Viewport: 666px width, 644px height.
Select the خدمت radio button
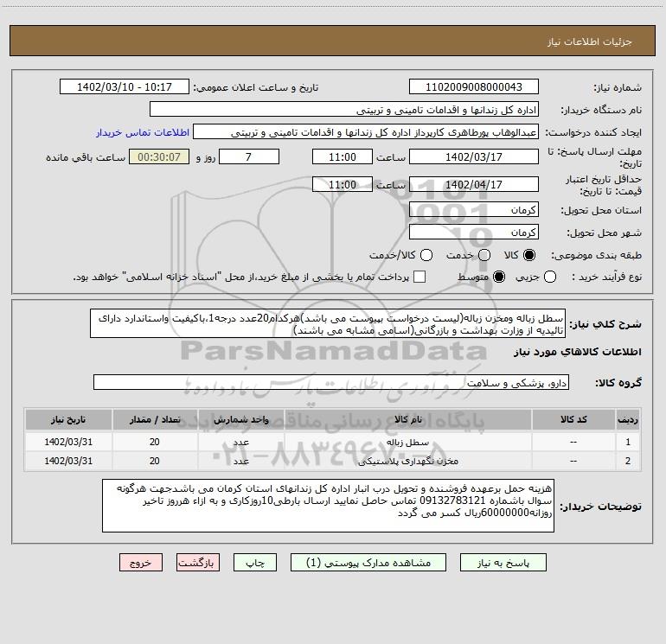[484, 255]
